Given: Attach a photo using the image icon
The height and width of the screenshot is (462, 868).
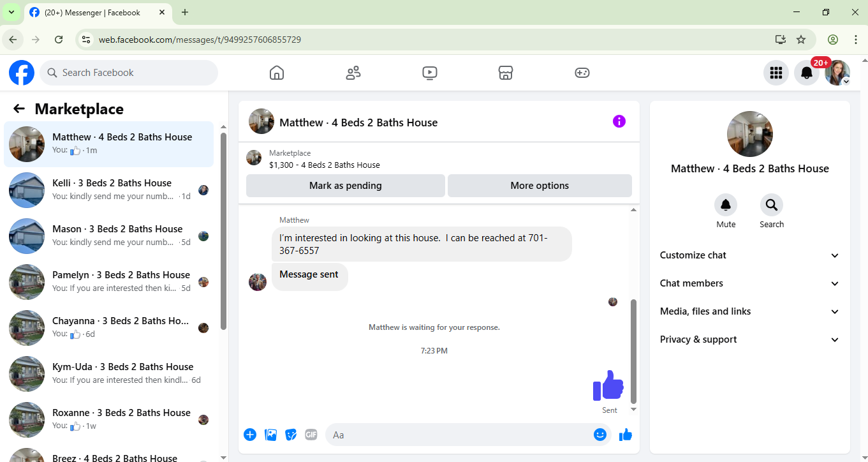Looking at the screenshot, I should pyautogui.click(x=270, y=435).
